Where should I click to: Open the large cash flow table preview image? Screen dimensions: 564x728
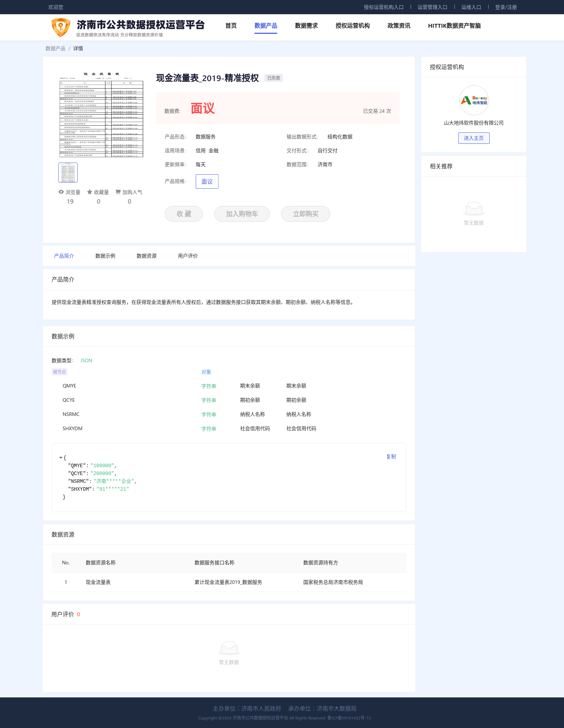point(101,115)
